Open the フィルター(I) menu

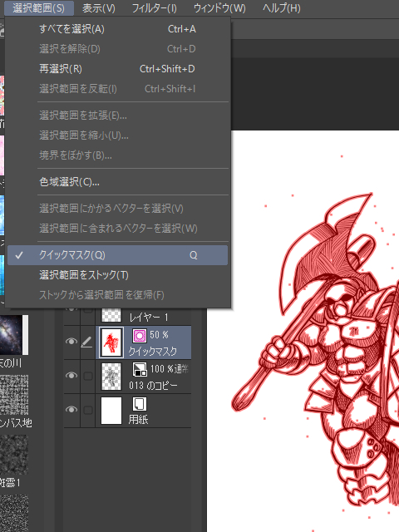(x=155, y=8)
